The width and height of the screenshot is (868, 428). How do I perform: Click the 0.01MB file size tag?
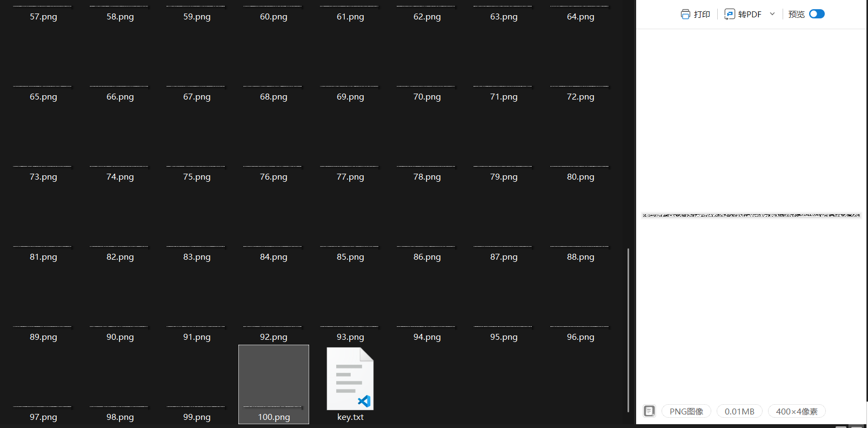tap(739, 411)
